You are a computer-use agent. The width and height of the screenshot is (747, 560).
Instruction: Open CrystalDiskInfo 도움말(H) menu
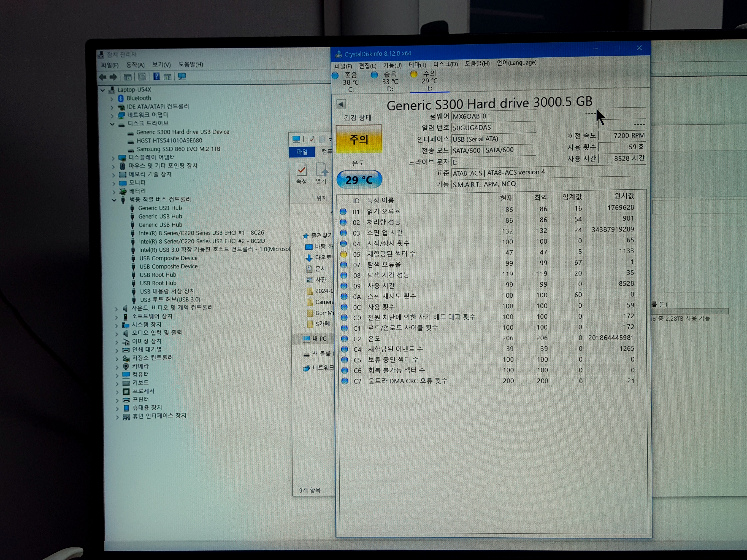pos(477,63)
